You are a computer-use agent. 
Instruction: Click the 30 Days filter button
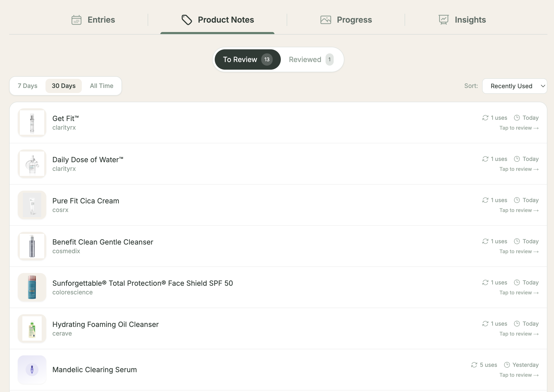click(x=64, y=86)
